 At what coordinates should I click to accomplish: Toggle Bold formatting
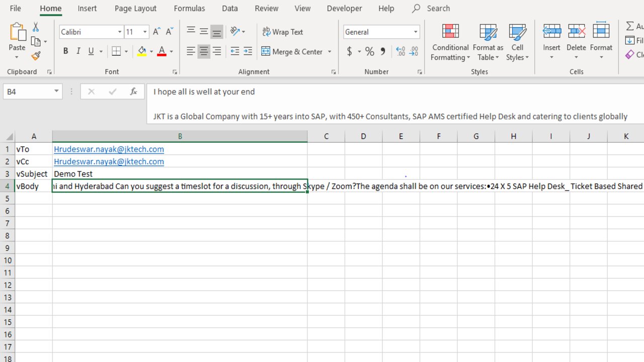65,51
